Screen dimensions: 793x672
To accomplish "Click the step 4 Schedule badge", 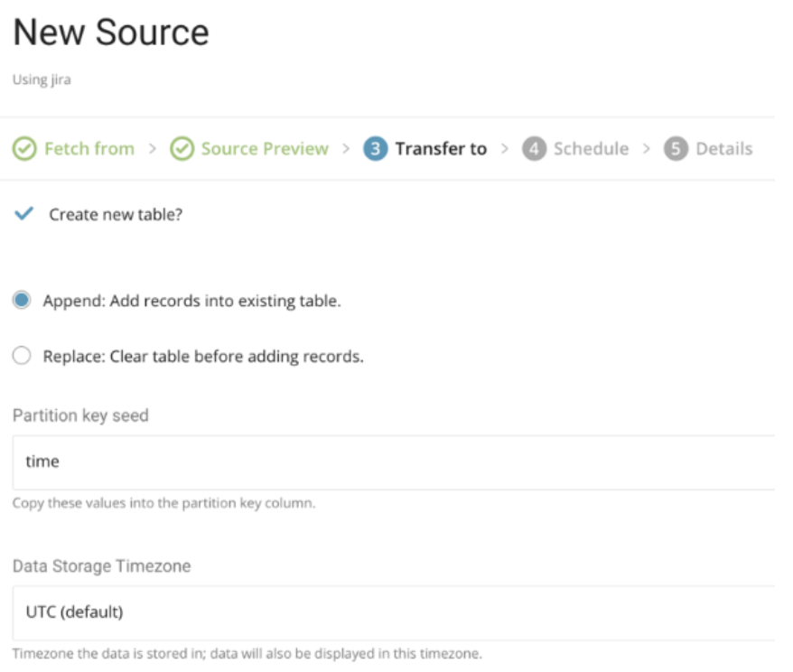I will [x=534, y=149].
